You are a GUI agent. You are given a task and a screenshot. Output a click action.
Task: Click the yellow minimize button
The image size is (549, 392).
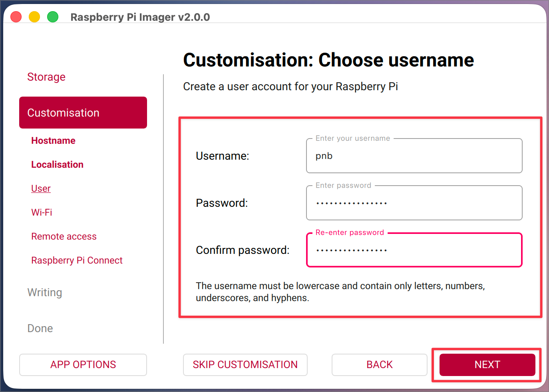click(34, 17)
